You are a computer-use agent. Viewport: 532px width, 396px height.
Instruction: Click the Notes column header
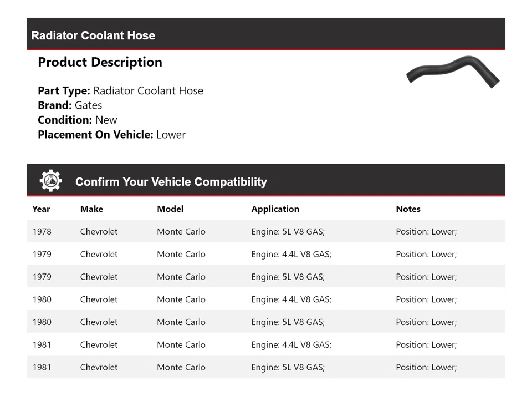(408, 209)
